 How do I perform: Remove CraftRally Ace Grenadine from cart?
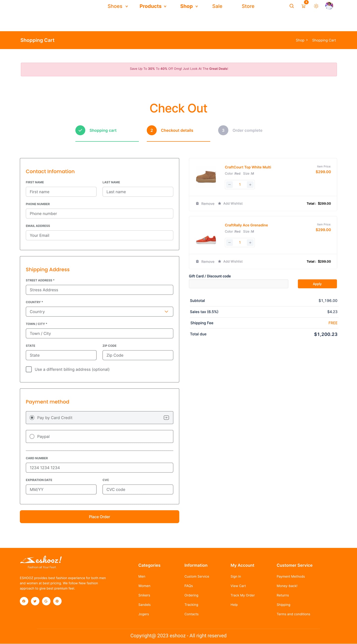pyautogui.click(x=205, y=262)
